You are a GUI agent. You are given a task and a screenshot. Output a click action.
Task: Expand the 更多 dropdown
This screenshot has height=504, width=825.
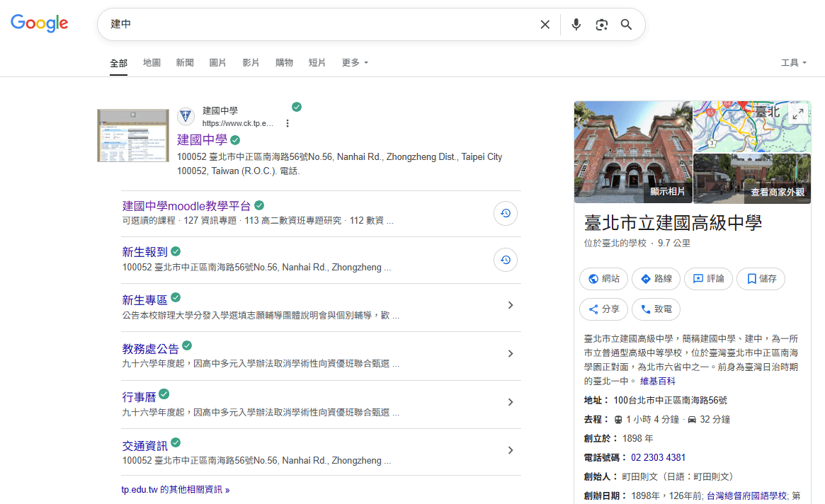pyautogui.click(x=355, y=62)
